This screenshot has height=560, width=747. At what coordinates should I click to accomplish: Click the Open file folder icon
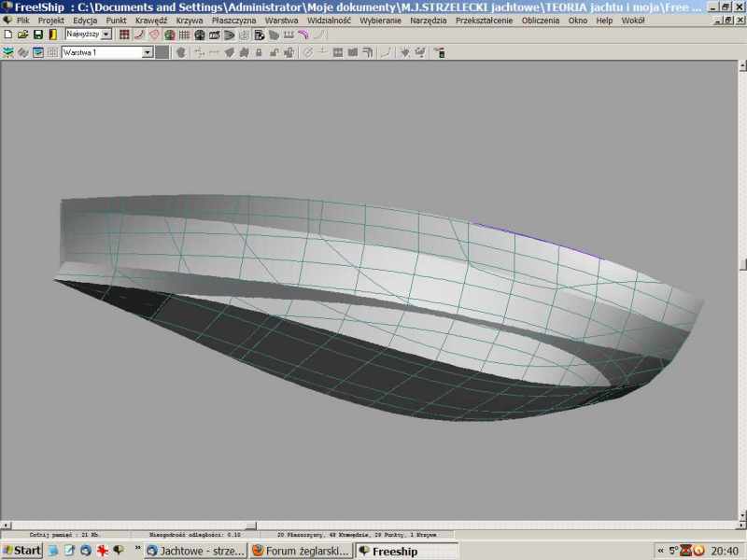click(x=22, y=35)
